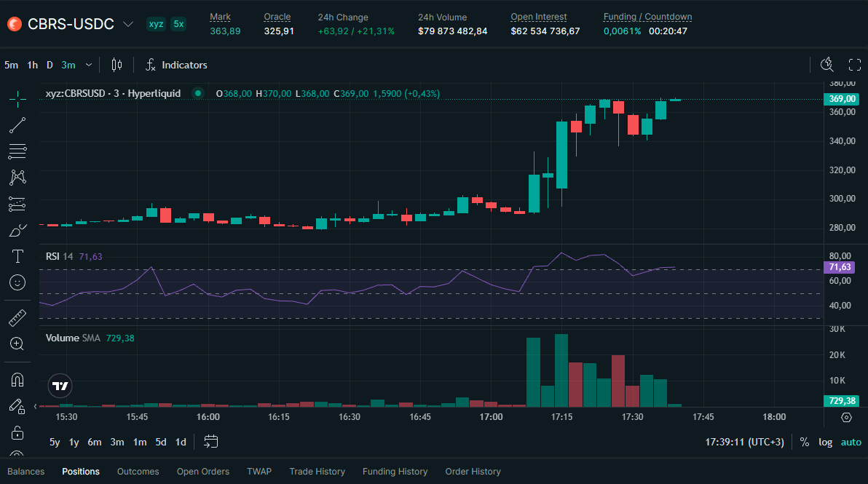Click the 729,38 volume value tag
868x484 pixels.
pos(842,400)
